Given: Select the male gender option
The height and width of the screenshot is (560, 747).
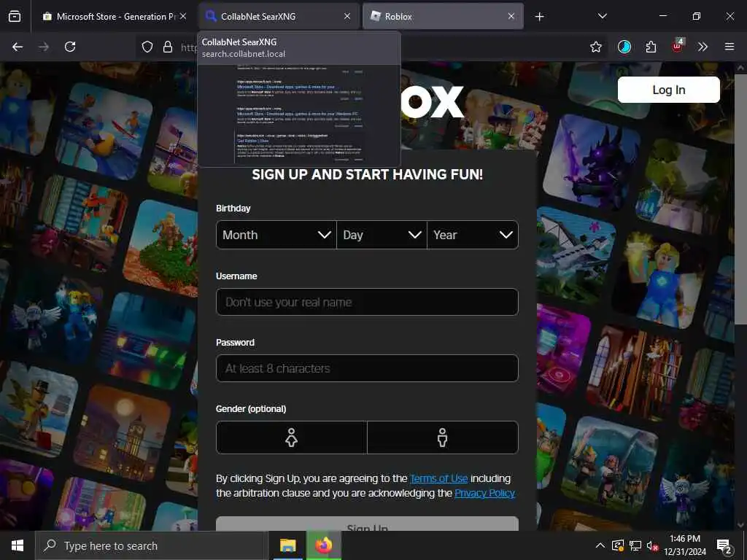Looking at the screenshot, I should coord(443,437).
